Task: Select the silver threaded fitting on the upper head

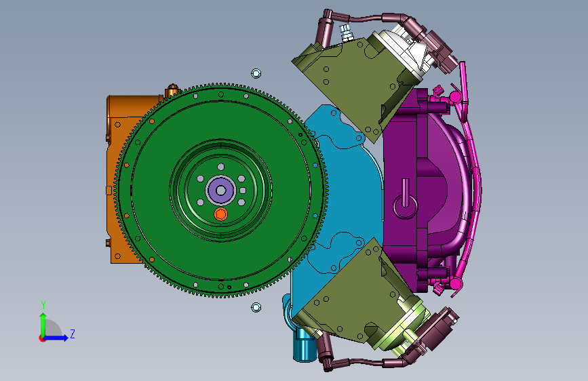Action: tap(346, 33)
